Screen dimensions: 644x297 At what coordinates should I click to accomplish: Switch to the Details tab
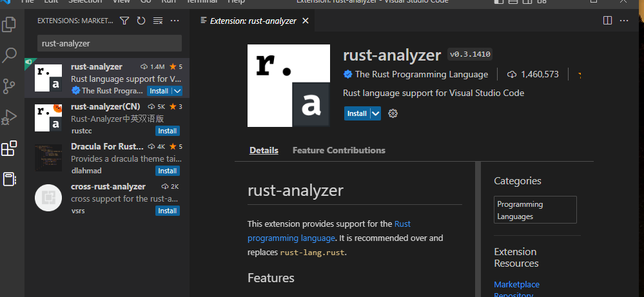pyautogui.click(x=264, y=151)
